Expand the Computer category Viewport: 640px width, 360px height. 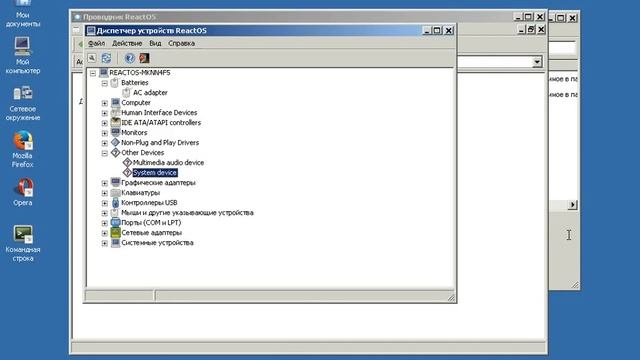(x=104, y=103)
